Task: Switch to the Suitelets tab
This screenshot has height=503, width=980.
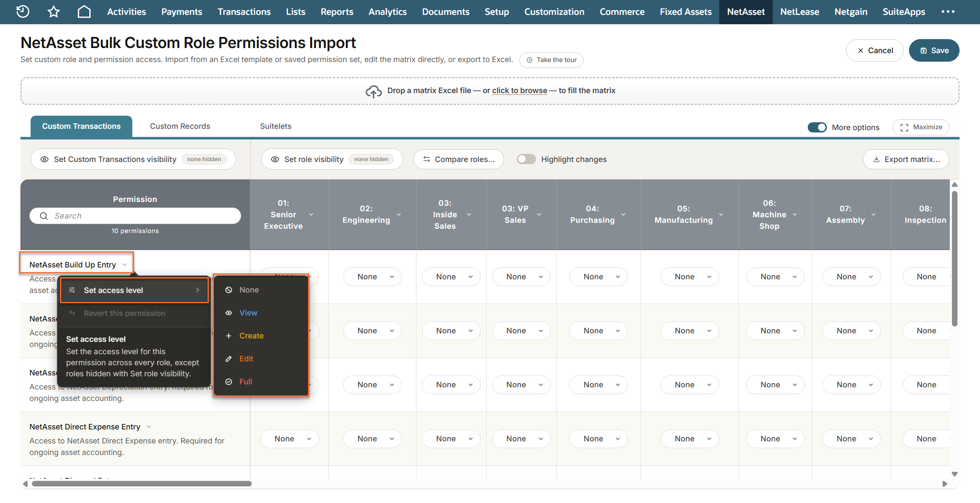Action: tap(276, 126)
